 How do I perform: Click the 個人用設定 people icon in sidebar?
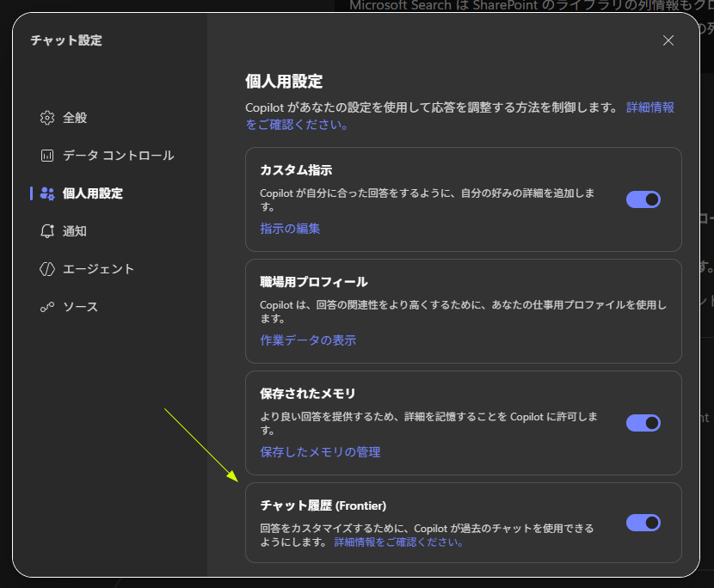pyautogui.click(x=47, y=193)
